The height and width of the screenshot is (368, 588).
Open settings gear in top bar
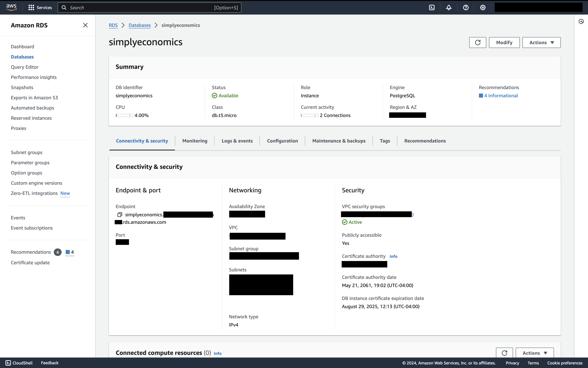(483, 7)
